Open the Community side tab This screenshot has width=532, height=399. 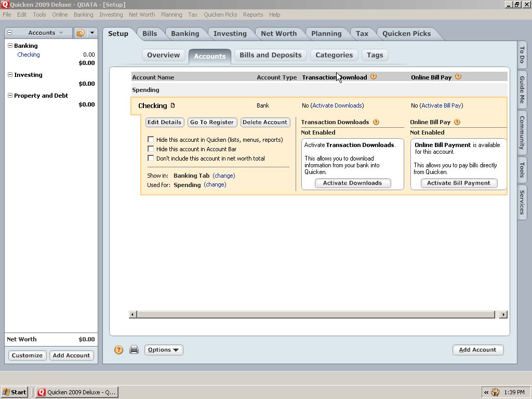pyautogui.click(x=522, y=132)
